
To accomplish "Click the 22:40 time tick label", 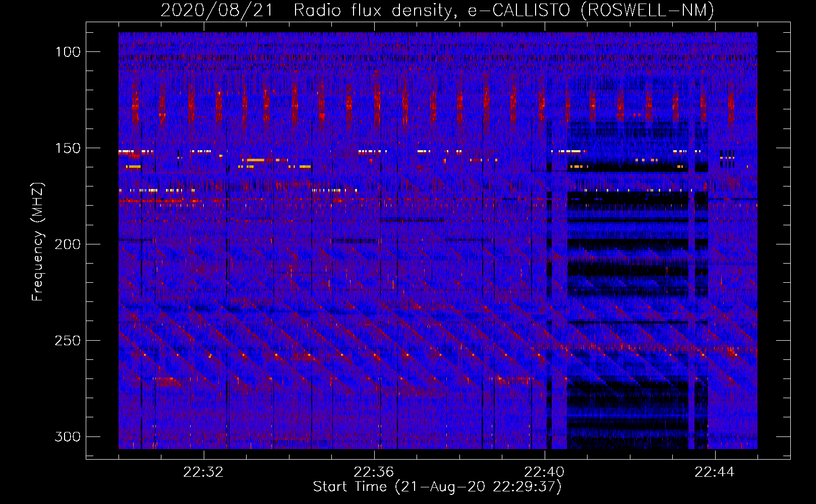I will click(544, 472).
